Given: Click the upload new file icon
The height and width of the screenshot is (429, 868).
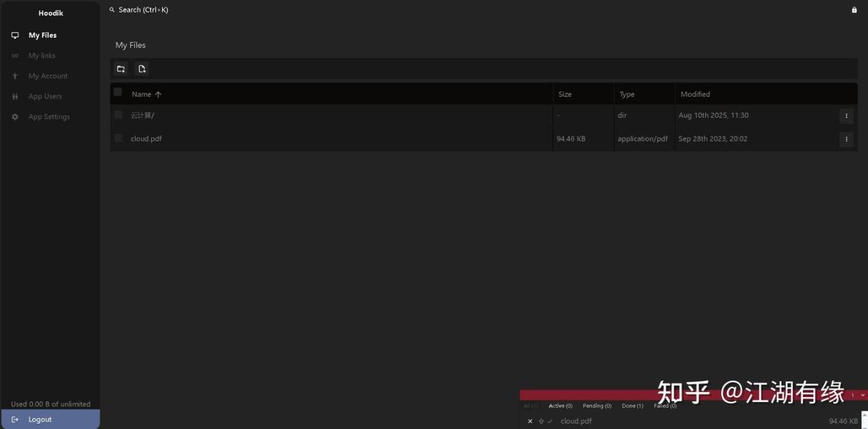Looking at the screenshot, I should 142,68.
